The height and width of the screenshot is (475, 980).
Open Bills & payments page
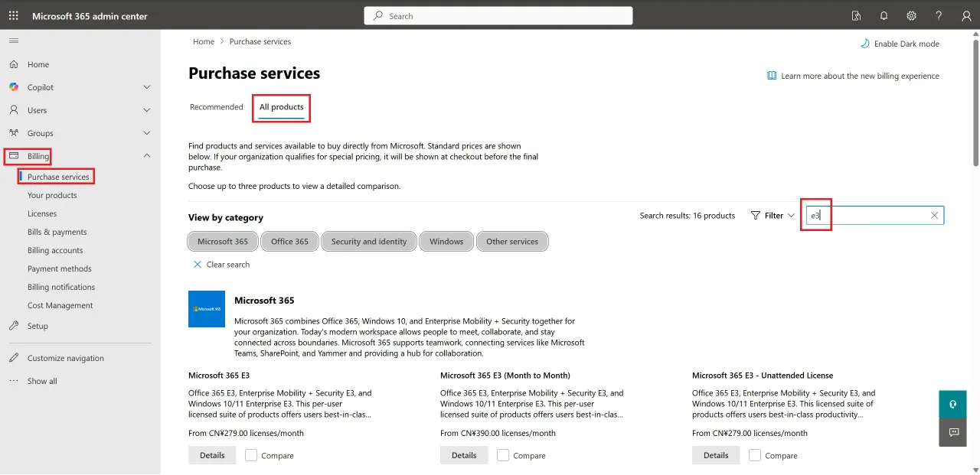(57, 232)
